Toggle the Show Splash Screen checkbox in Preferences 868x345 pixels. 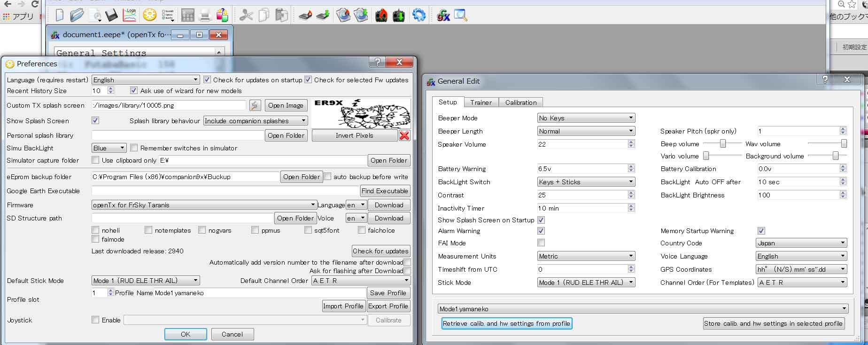point(95,121)
